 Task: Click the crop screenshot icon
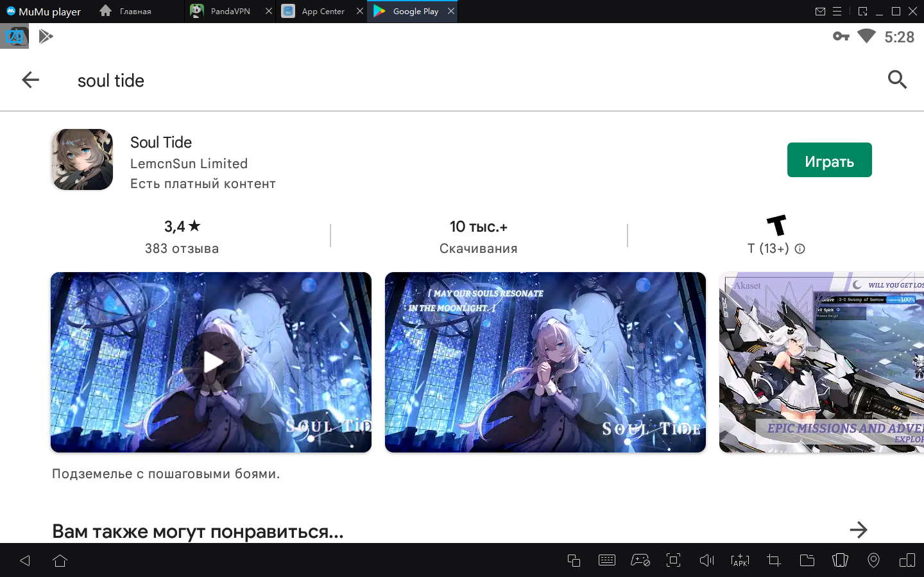773,560
